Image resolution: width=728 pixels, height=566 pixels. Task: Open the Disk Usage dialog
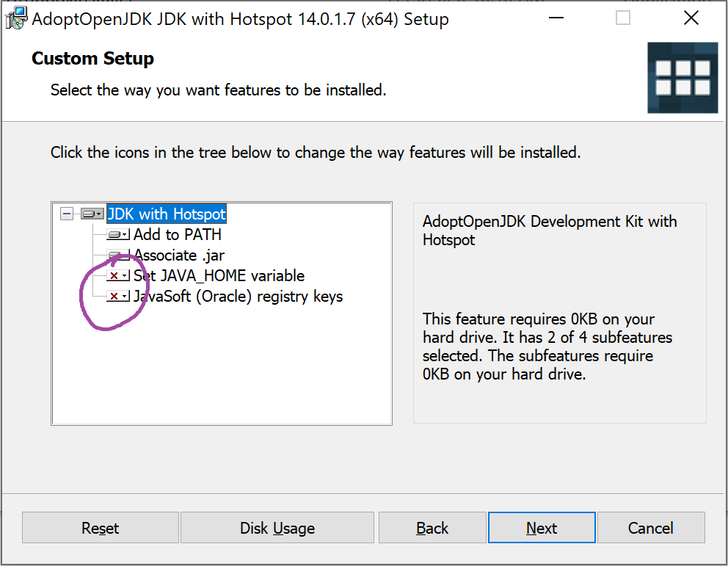[x=277, y=528]
